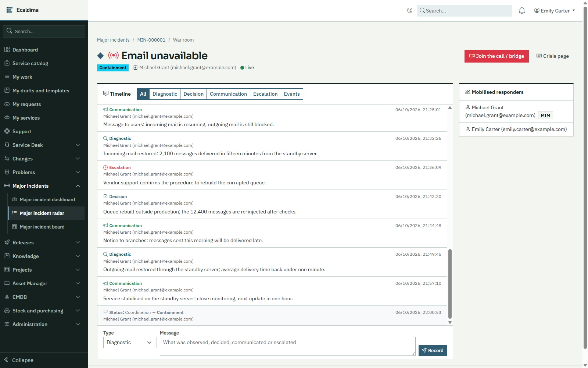Expand Projects menu
The image size is (588, 368).
point(44,270)
